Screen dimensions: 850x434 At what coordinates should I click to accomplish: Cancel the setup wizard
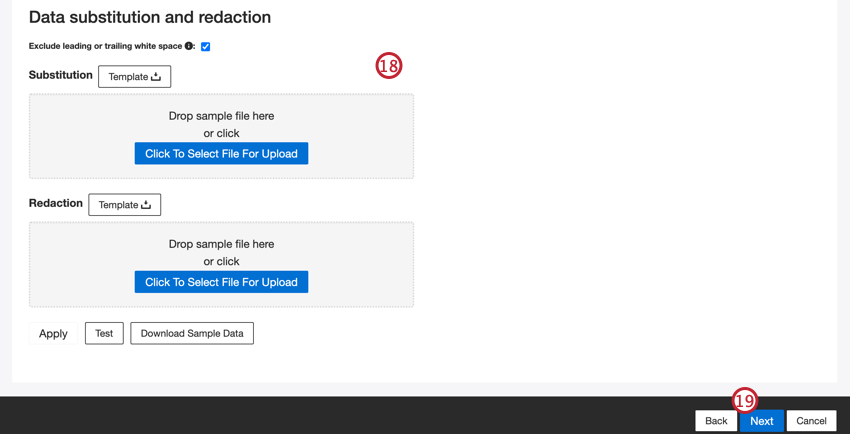click(811, 421)
